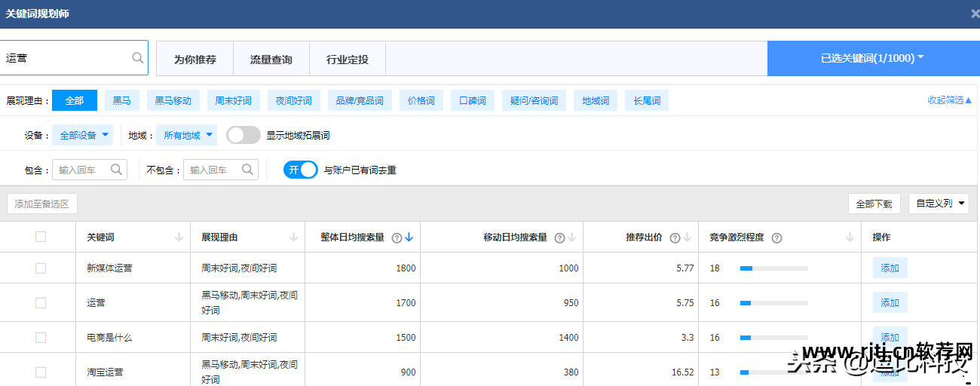Click help icon beside 移动日均搜索量

tap(559, 237)
